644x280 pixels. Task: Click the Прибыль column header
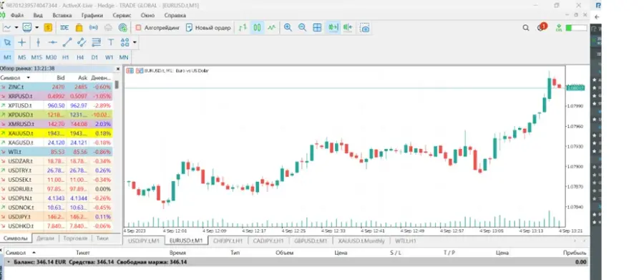[575, 253]
